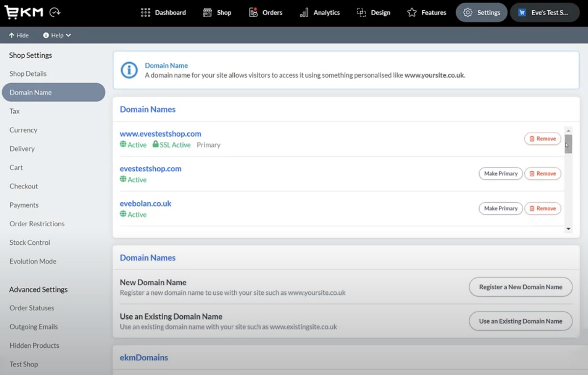588x375 pixels.
Task: Click Active globe icon for evebolan.co.uk
Action: [x=123, y=214]
